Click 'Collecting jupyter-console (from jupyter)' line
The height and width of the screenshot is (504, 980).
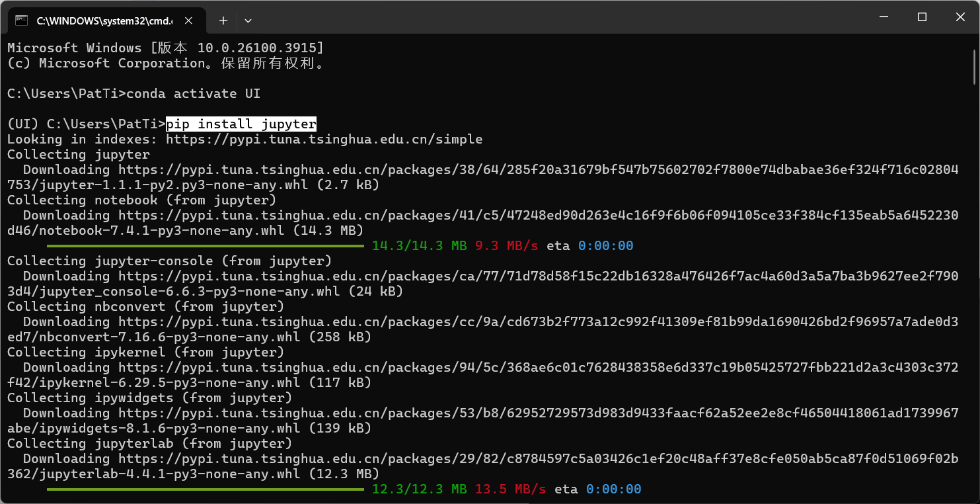tap(170, 261)
